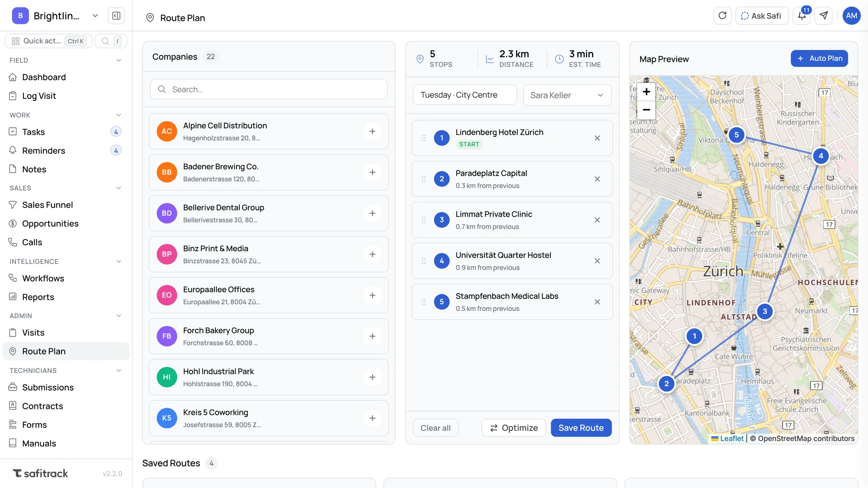Open Ask Safi assistant

(x=762, y=16)
